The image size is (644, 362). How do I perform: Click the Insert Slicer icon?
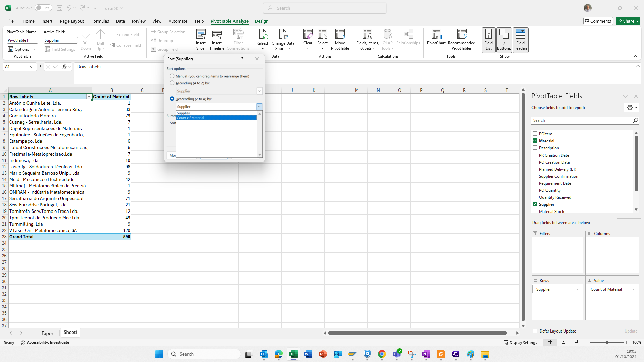point(201,40)
